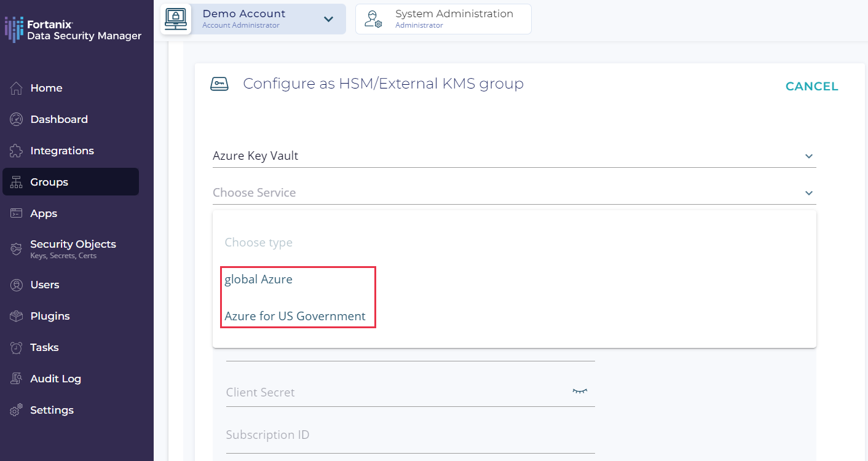Expand the Demo Account dropdown chevron
868x461 pixels.
tap(328, 19)
